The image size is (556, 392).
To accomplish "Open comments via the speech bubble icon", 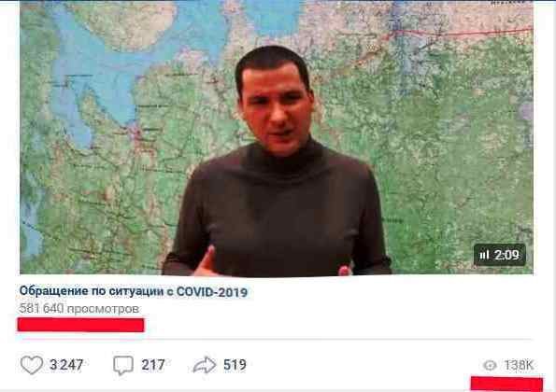I will [x=123, y=365].
